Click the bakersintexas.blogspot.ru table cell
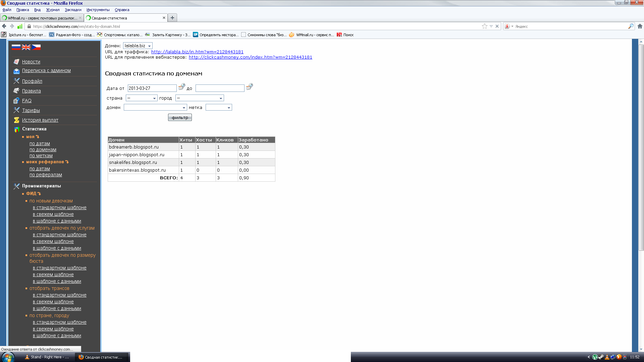Screen dimensions: 644x362 [x=143, y=170]
